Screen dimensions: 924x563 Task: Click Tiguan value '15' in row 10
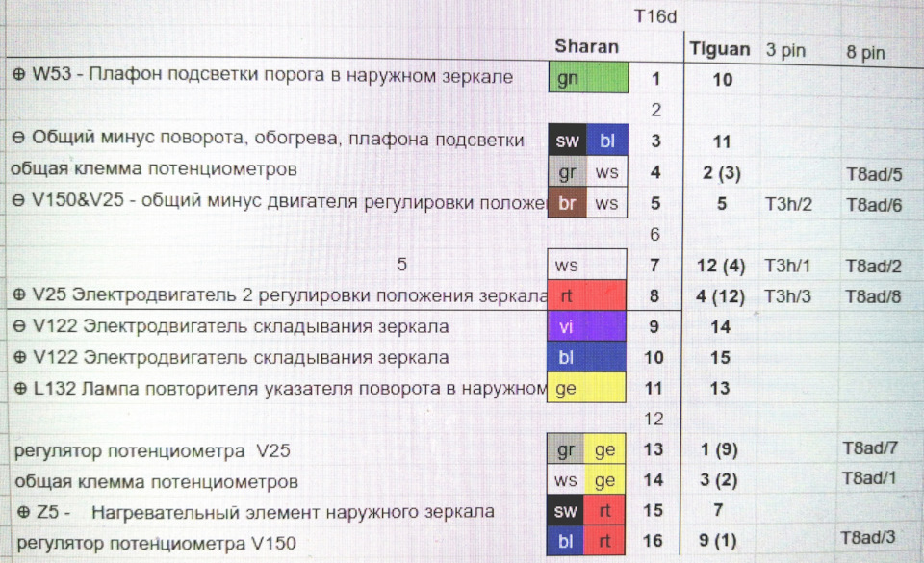(x=720, y=357)
